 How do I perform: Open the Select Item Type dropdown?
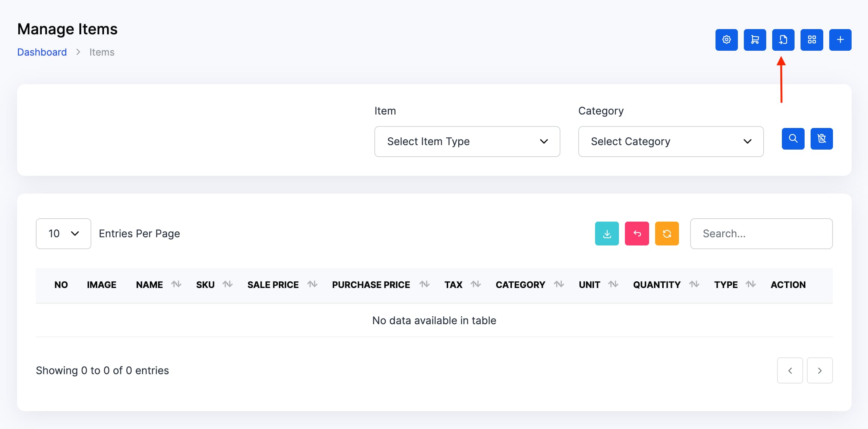tap(467, 141)
